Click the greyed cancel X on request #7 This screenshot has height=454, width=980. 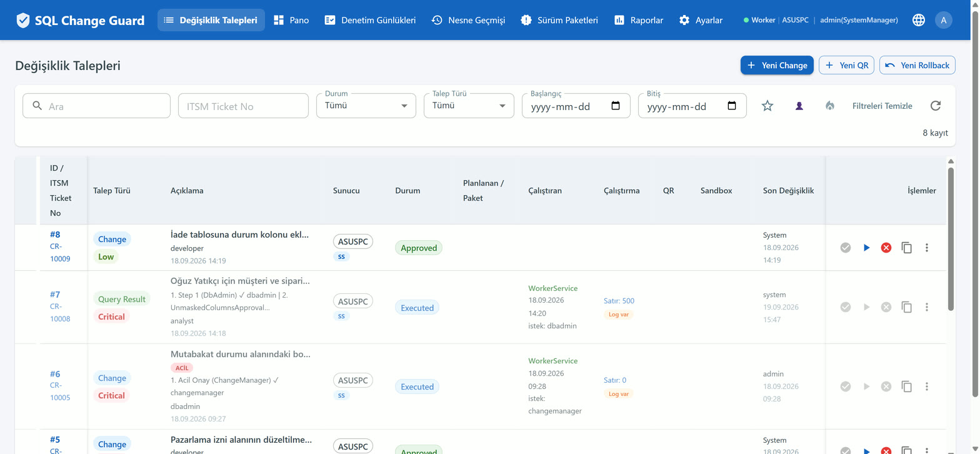886,307
